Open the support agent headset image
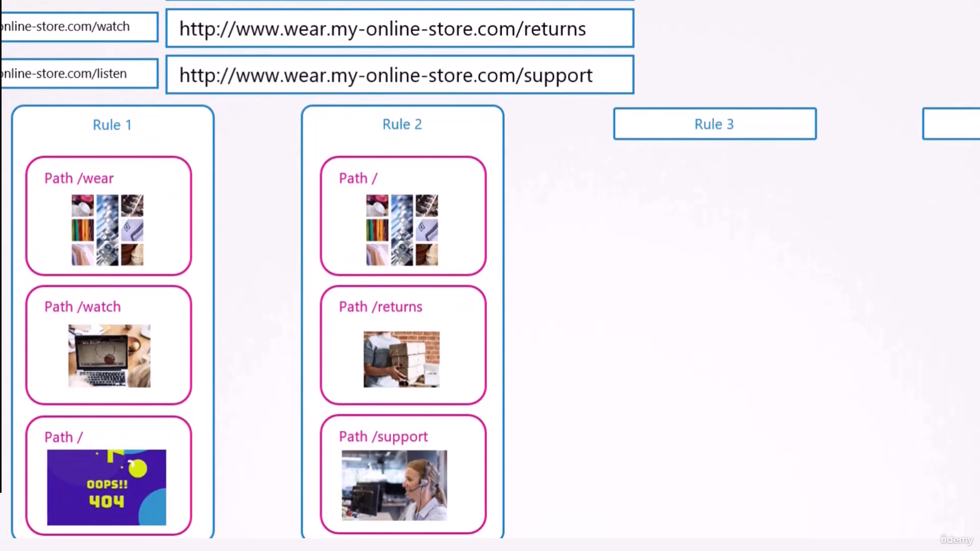The image size is (980, 551). click(x=395, y=485)
